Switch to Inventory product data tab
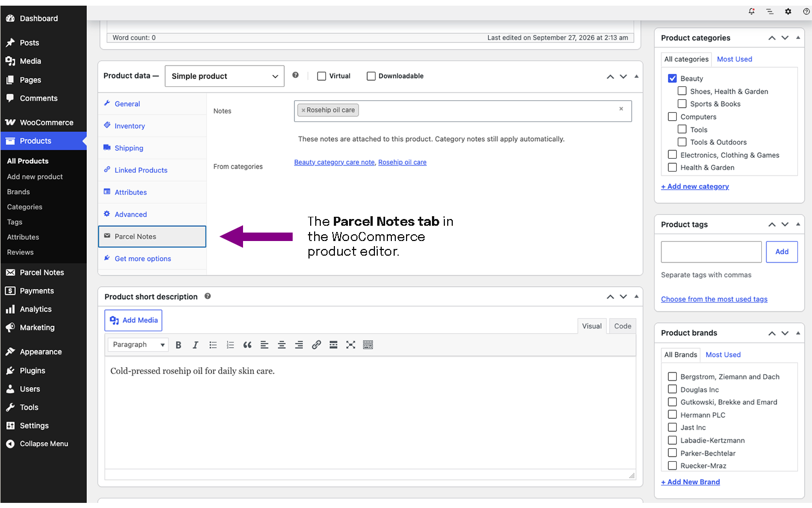Viewport: 812px width, 508px height. 152,126
